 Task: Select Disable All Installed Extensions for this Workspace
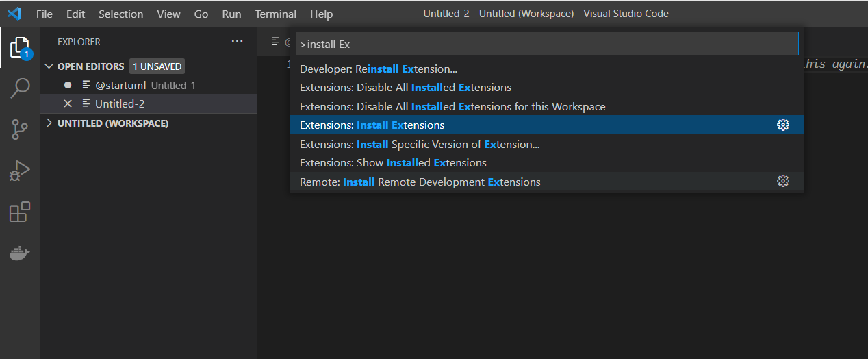point(547,107)
